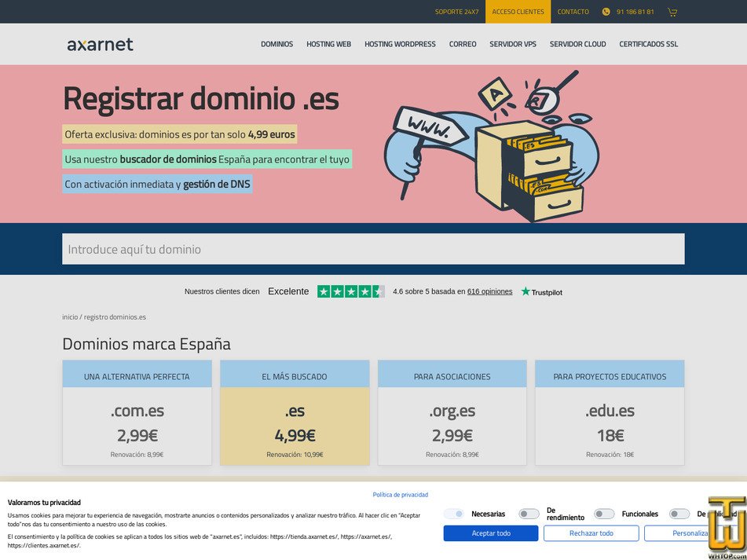The image size is (747, 560).
Task: Click 'Oferta exclusiva' 4,99 euros text
Action: [x=180, y=134]
